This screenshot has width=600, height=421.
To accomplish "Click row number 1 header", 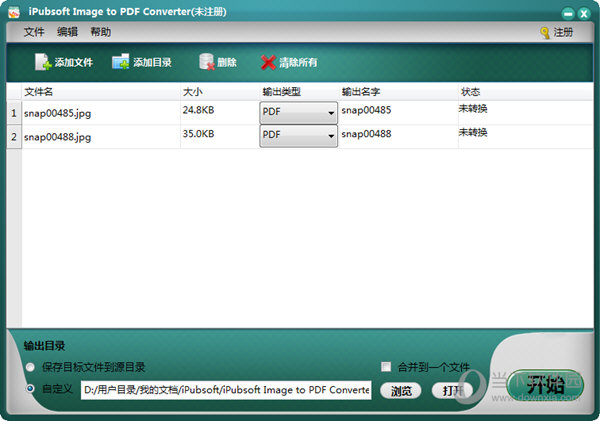I will pos(14,113).
